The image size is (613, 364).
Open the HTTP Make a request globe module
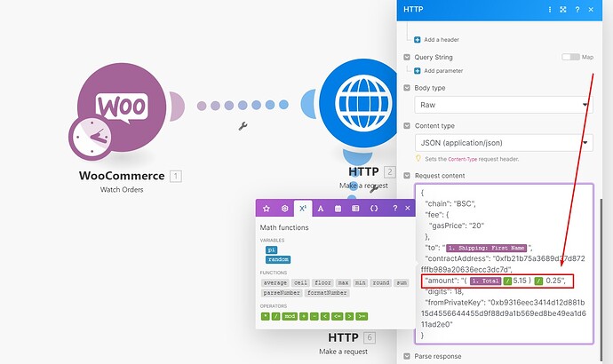[362, 103]
